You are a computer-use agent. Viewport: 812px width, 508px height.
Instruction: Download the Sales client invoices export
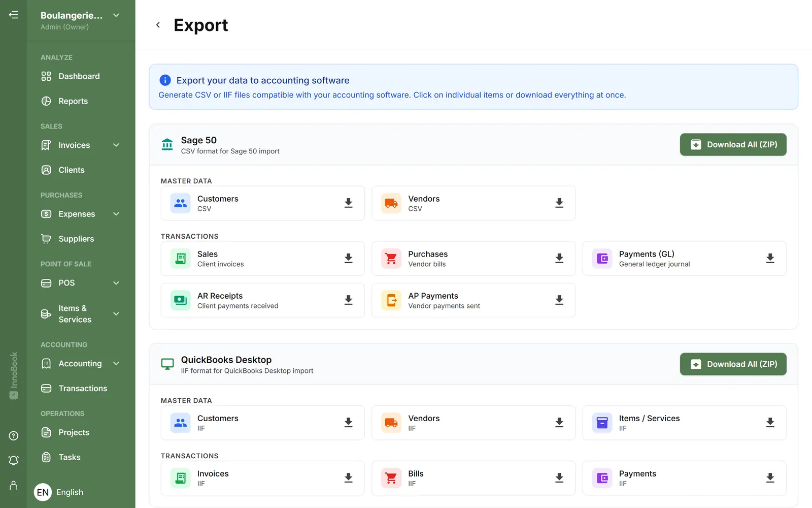point(348,259)
